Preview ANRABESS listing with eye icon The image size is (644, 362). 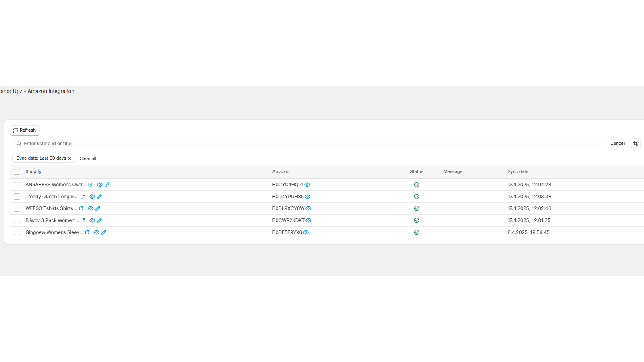point(99,185)
